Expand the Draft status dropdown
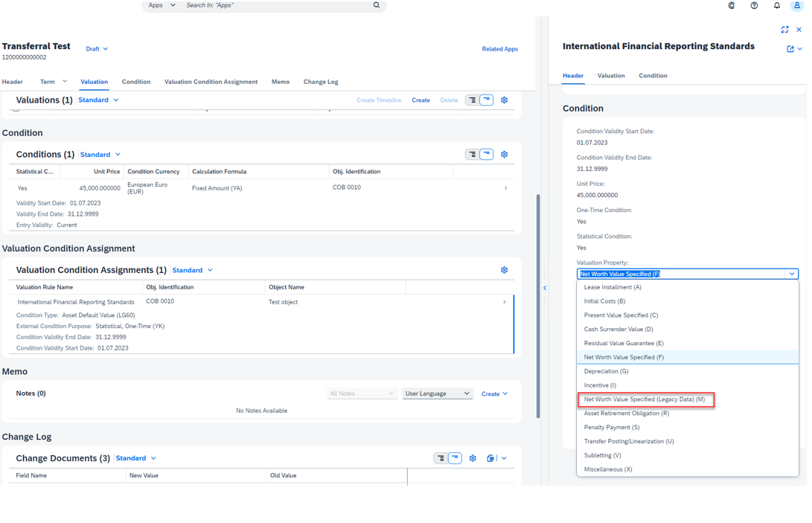This screenshot has width=812, height=523. click(97, 48)
